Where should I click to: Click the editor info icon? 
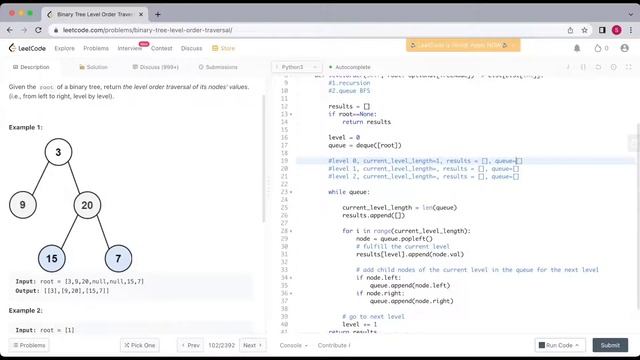click(x=568, y=67)
